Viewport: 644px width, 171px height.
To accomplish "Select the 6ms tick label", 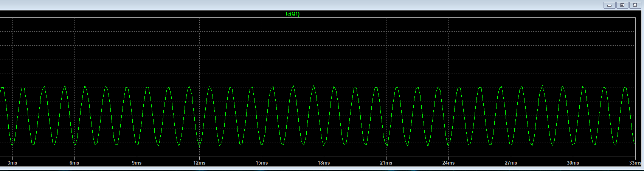I will coord(74,163).
